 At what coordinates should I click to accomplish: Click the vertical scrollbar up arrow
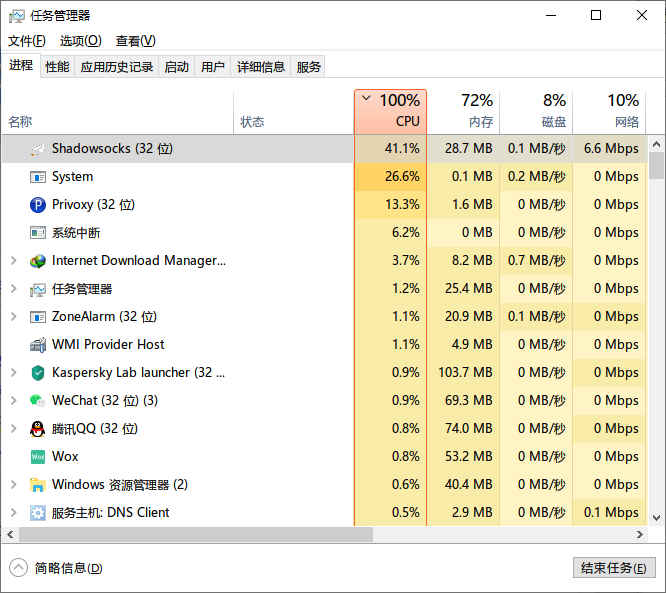click(x=657, y=144)
